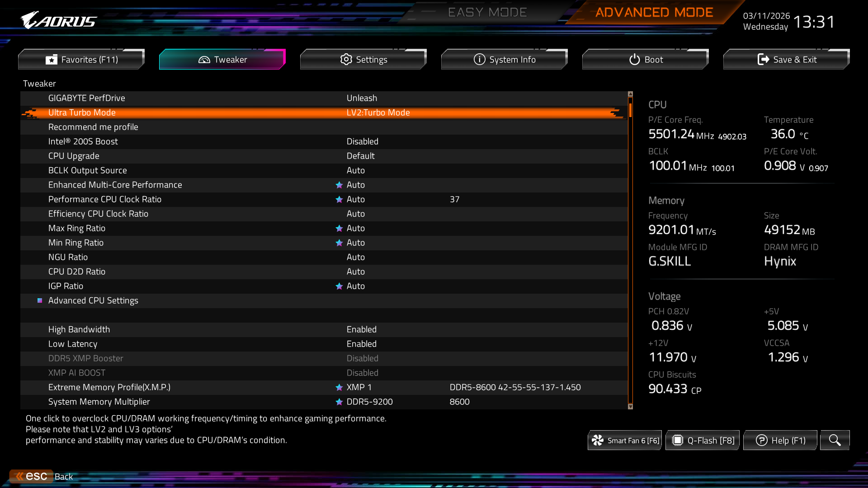Click favorite star beside Max Ring Ratio
The width and height of the screenshot is (868, 488).
tap(339, 229)
